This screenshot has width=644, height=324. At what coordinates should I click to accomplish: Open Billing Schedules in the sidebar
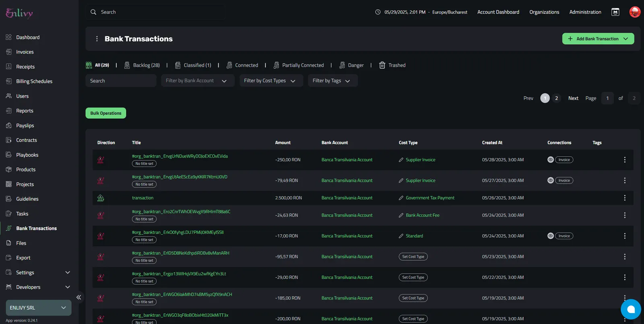(x=34, y=81)
